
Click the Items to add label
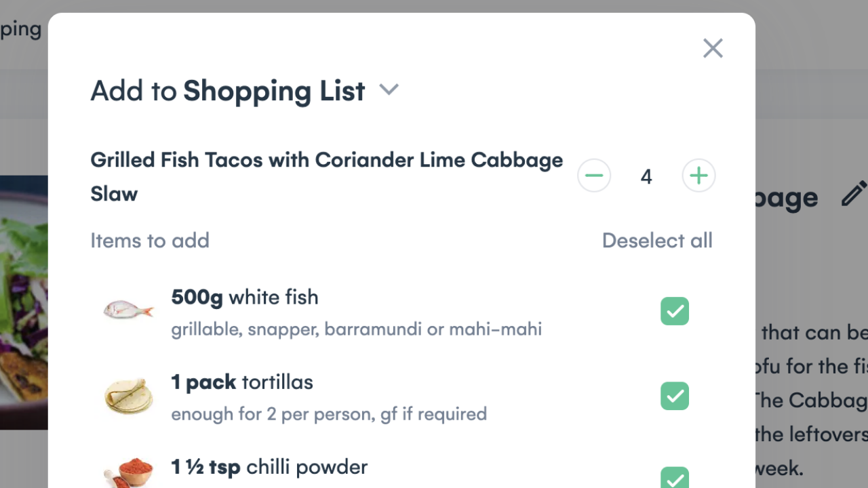150,241
